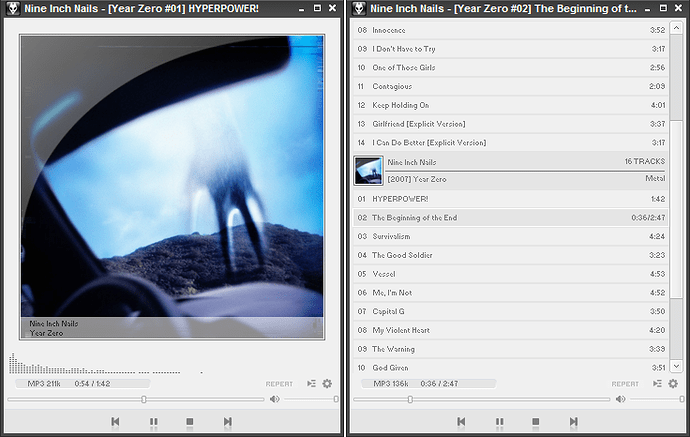Open settings gear in playlist window
690x437 pixels.
click(673, 384)
